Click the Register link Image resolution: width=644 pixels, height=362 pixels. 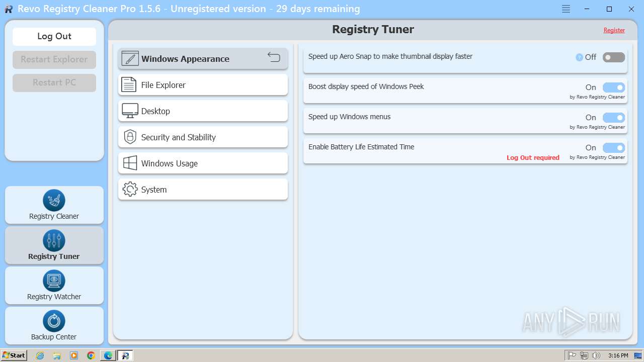pos(614,30)
